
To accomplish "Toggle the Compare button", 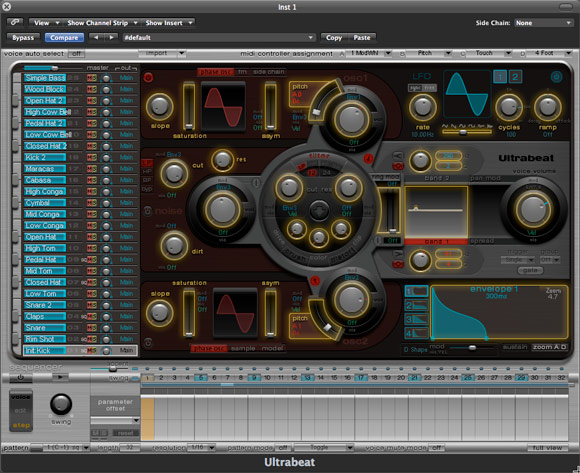I will [64, 37].
